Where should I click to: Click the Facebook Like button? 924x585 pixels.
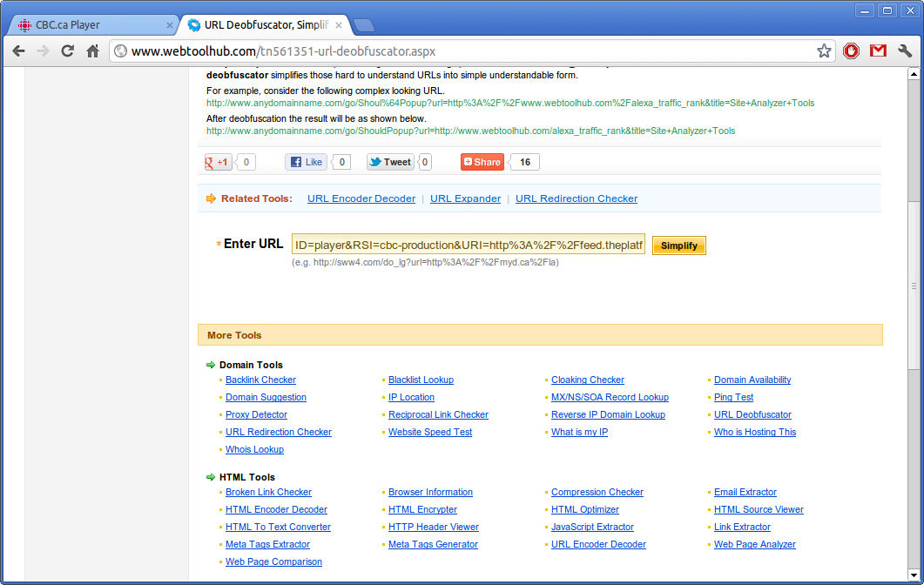pyautogui.click(x=306, y=162)
